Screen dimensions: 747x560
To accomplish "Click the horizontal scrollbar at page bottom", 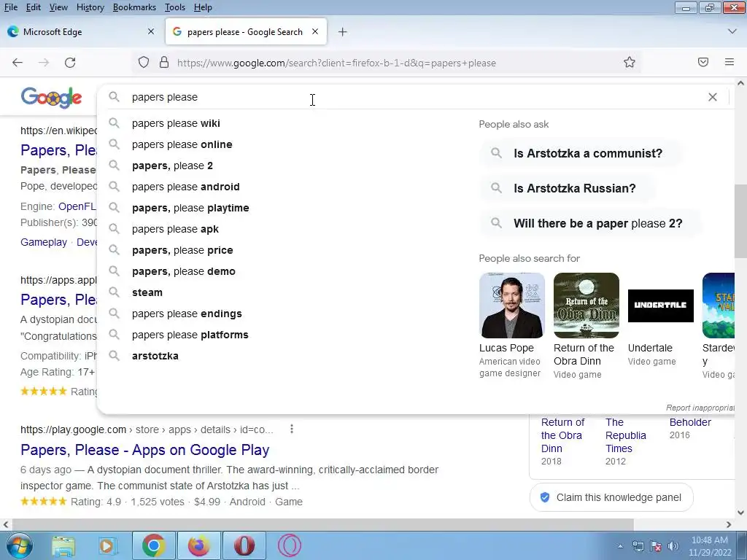I will pos(322,524).
